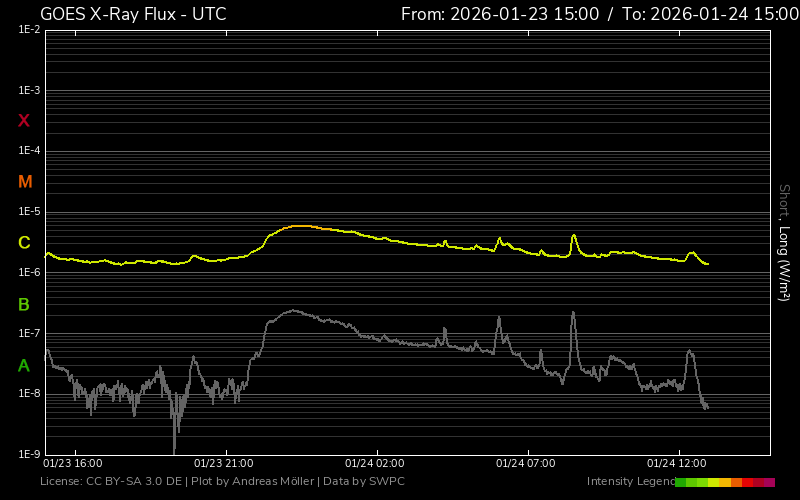Screen dimensions: 800x500
Task: Pick the magenta swatch in Intensity Legend
Action: coord(769,482)
